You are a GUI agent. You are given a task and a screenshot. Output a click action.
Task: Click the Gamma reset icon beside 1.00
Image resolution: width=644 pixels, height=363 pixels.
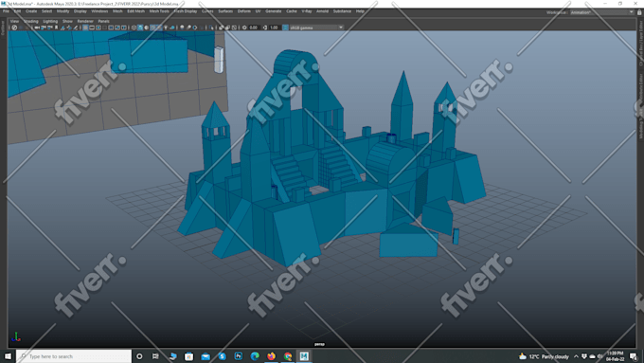click(x=265, y=27)
